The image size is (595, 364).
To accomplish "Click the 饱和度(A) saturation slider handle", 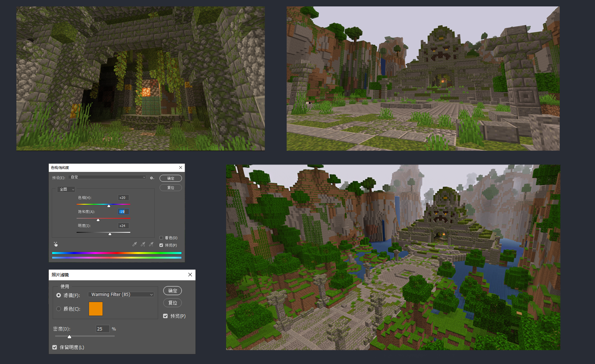I will 98,220.
